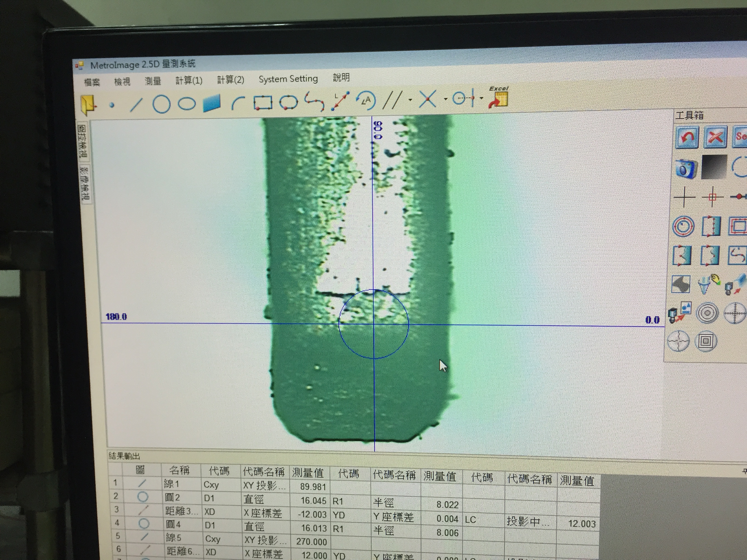The height and width of the screenshot is (560, 747).
Task: Select the arc measurement tool
Action: tap(238, 103)
